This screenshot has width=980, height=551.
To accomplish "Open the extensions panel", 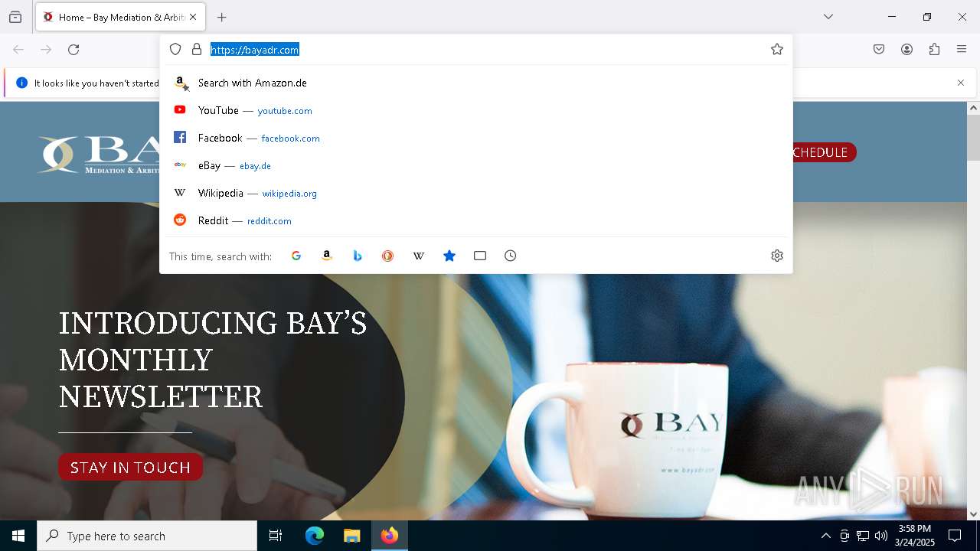I will [934, 50].
